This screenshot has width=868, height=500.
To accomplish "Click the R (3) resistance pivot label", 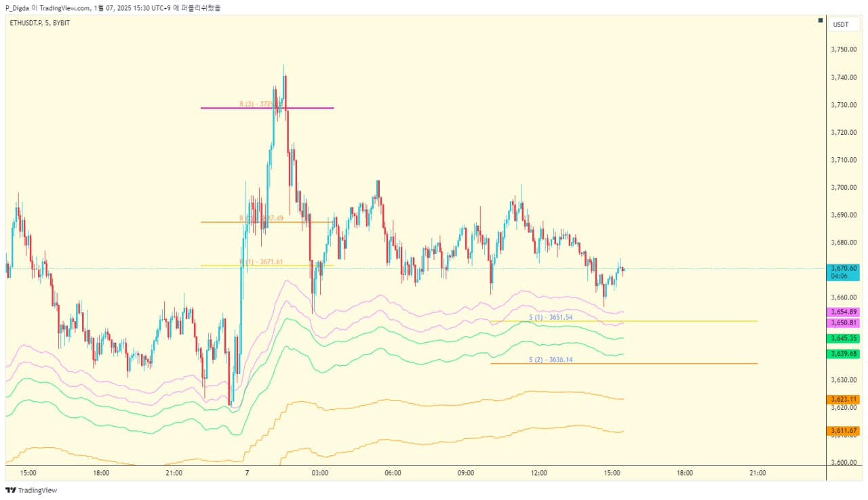I will point(261,104).
